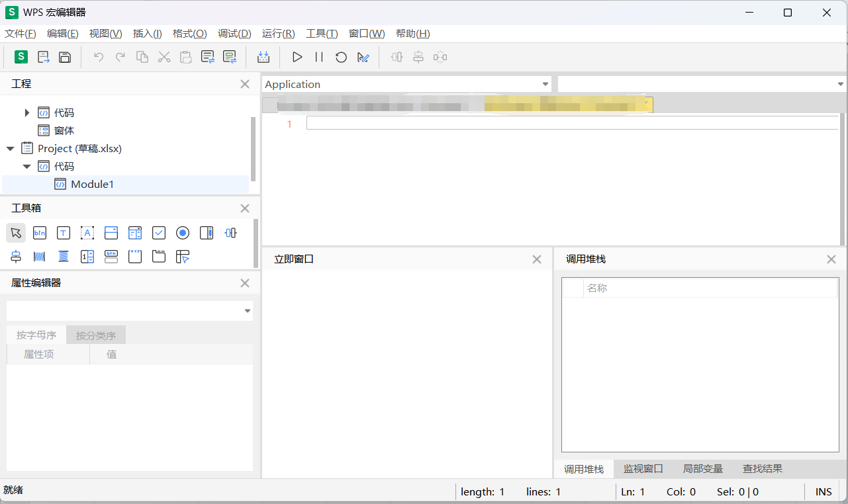Select the CommandButton control in the toolbox
The image size is (848, 504).
click(40, 233)
